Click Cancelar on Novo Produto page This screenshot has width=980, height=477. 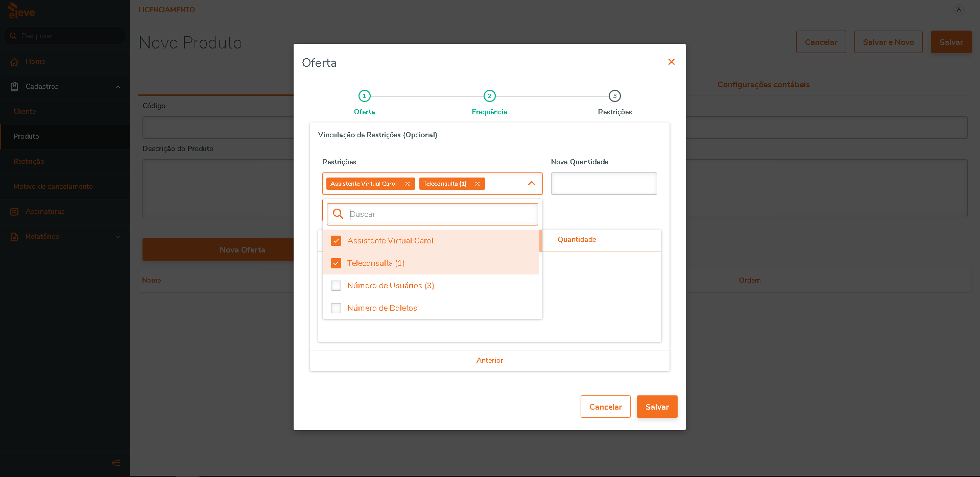pyautogui.click(x=821, y=42)
